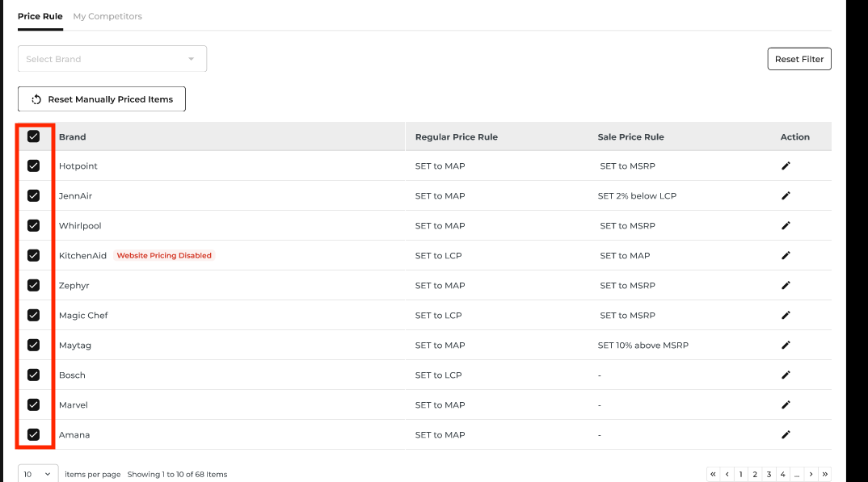Image resolution: width=868 pixels, height=482 pixels.
Task: Edit the Amana price rule
Action: pyautogui.click(x=786, y=434)
